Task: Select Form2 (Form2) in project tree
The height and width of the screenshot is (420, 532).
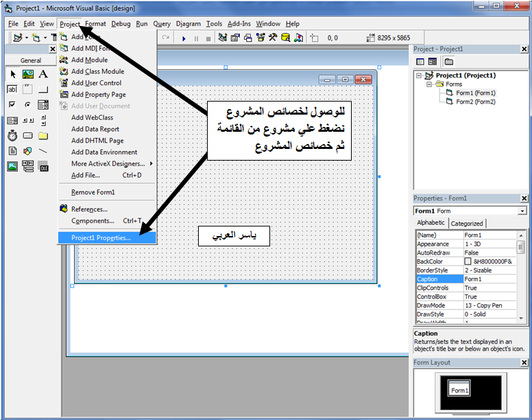Action: [x=475, y=102]
